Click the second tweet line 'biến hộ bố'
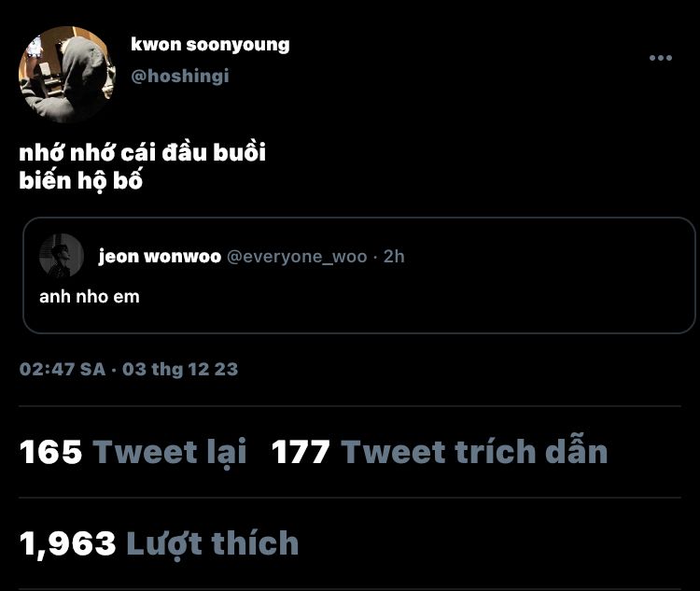The height and width of the screenshot is (591, 700). point(81,181)
